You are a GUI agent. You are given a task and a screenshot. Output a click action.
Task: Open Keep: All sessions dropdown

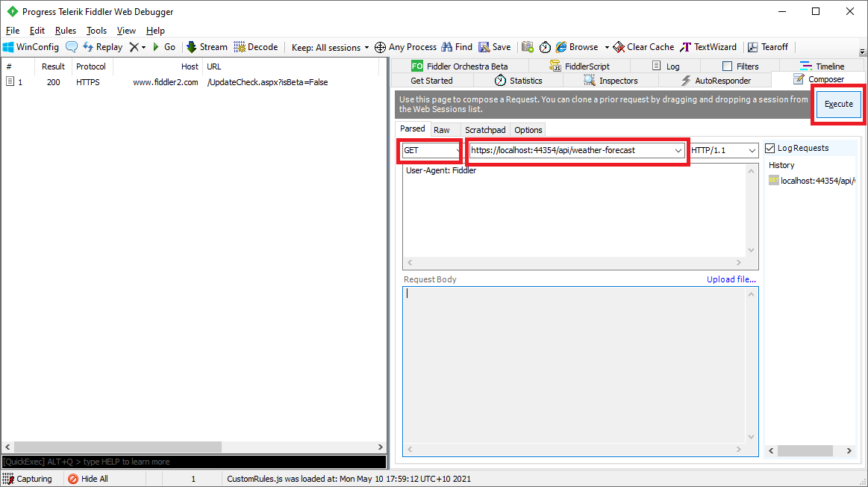(330, 48)
